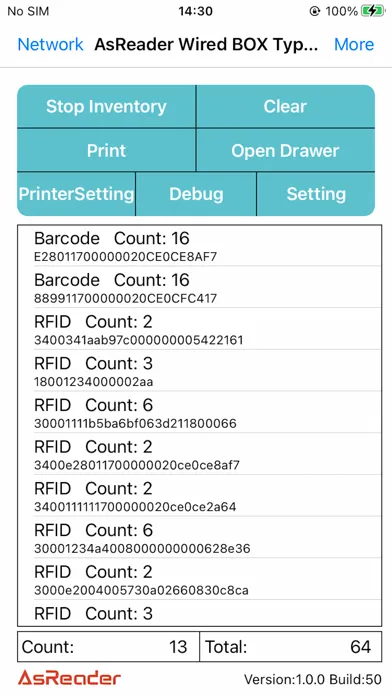Tap the rotation lock status icon
This screenshot has height=696, width=392.
(x=315, y=11)
